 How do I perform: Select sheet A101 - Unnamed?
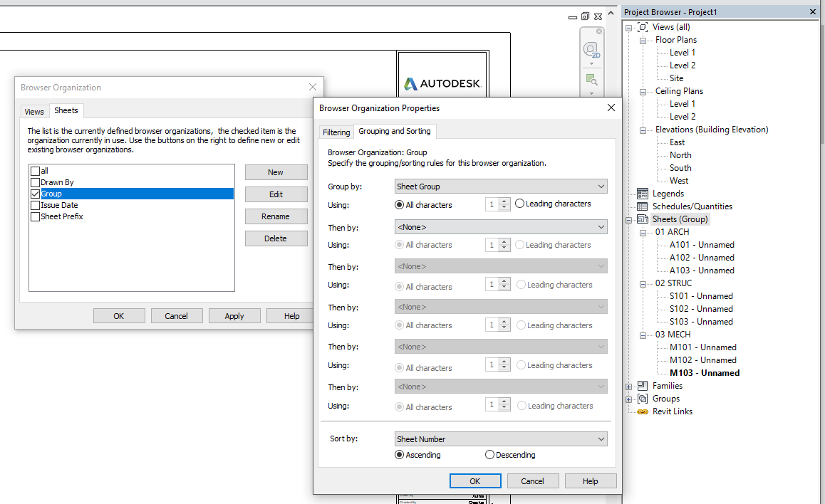coord(701,245)
